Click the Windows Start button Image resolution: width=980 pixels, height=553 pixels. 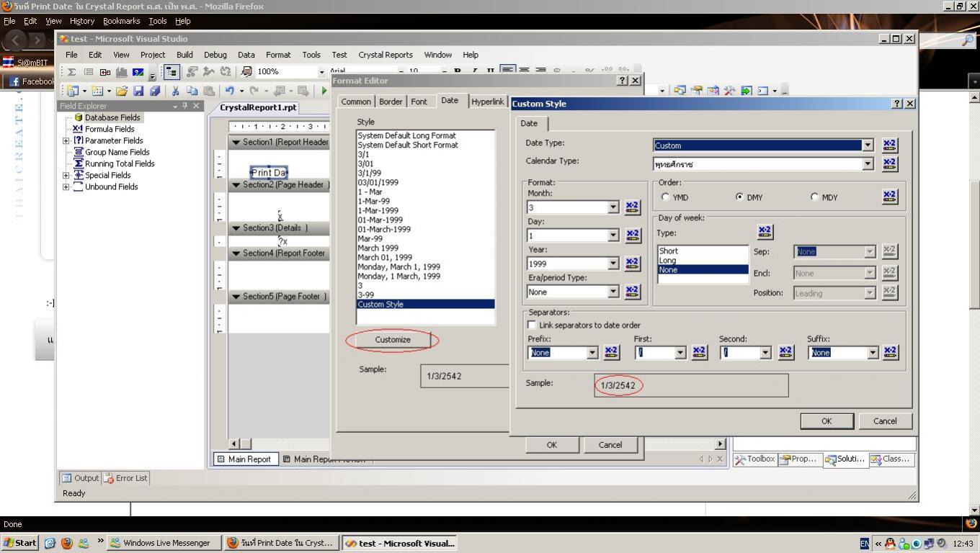(20, 543)
